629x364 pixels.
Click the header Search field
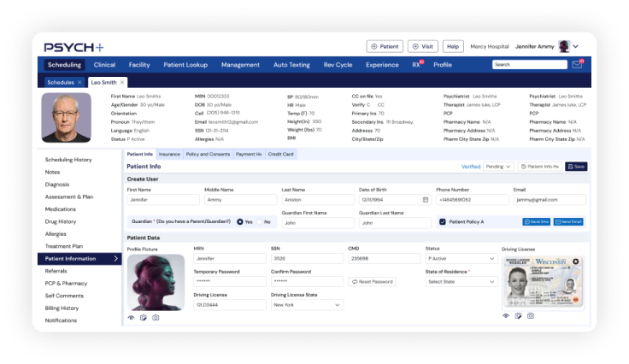pyautogui.click(x=527, y=64)
